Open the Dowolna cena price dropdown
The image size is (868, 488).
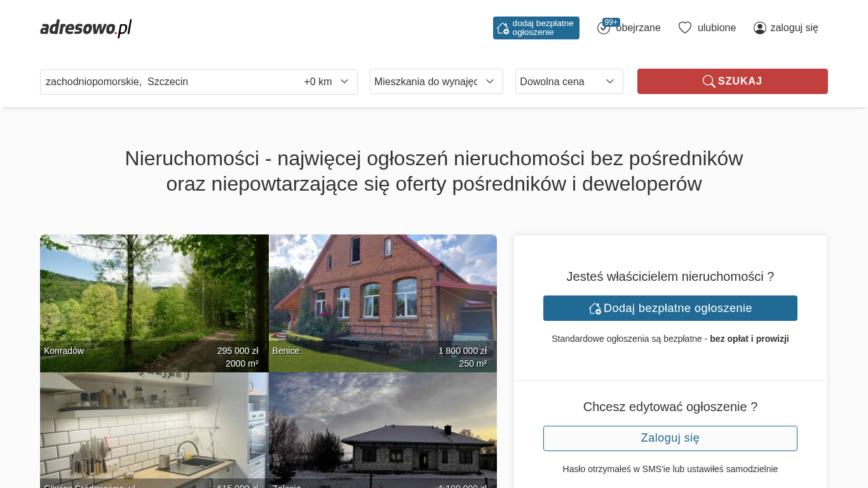[569, 81]
